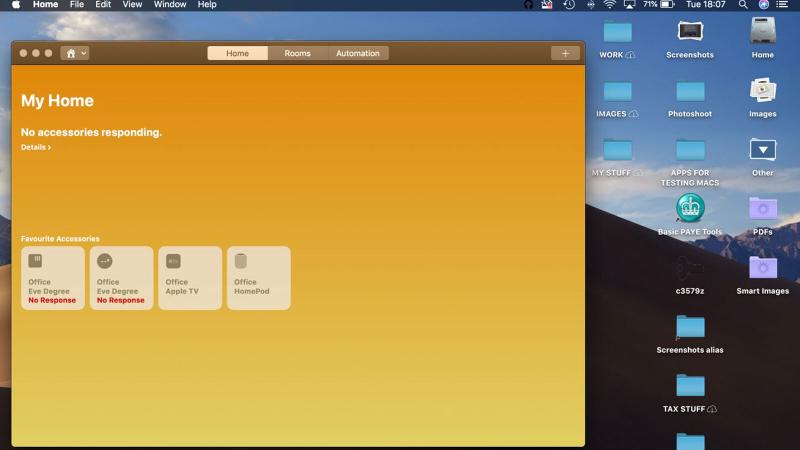Select the Home tab
The width and height of the screenshot is (800, 450).
coord(237,53)
